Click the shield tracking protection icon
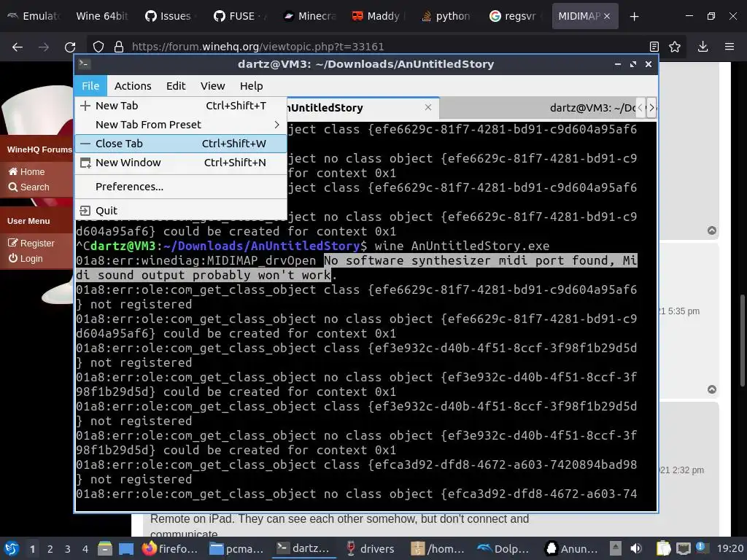 click(98, 47)
